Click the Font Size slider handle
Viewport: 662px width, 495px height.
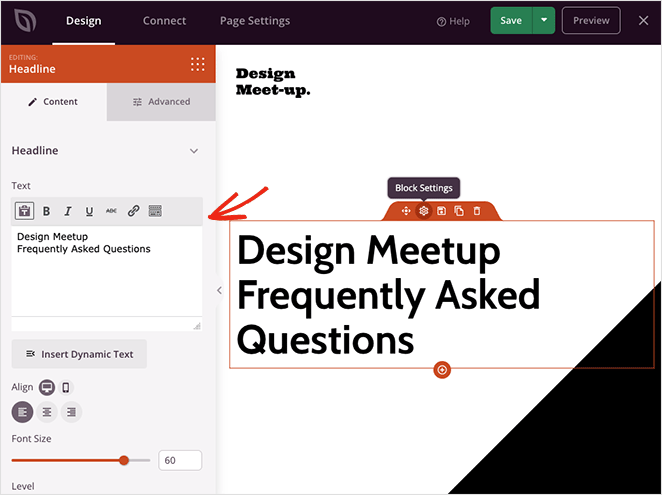(124, 460)
